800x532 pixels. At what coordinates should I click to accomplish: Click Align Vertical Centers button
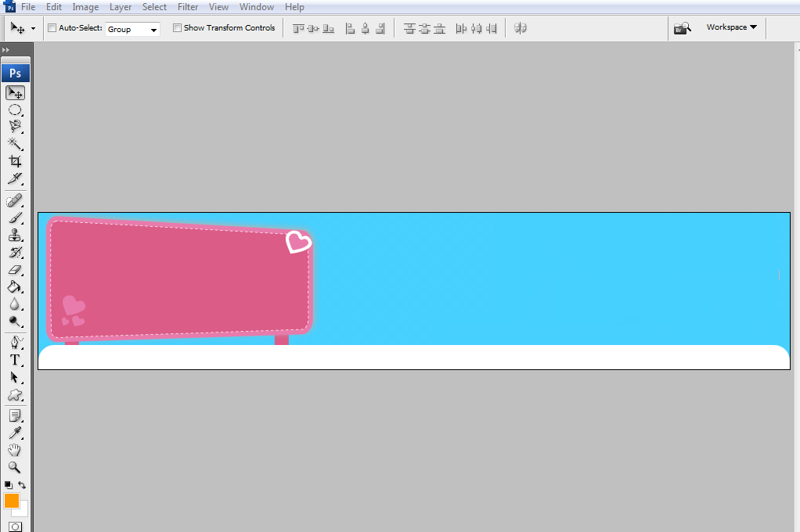(313, 29)
